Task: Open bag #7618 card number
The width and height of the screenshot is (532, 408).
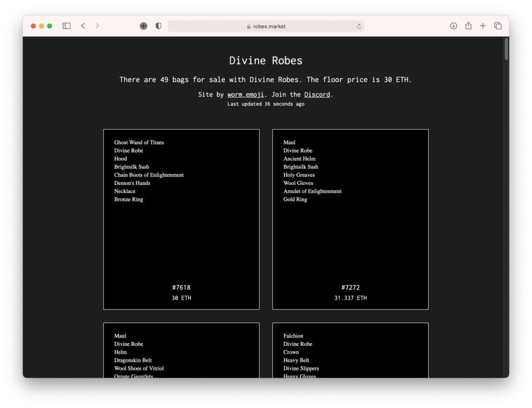Action: (x=181, y=288)
